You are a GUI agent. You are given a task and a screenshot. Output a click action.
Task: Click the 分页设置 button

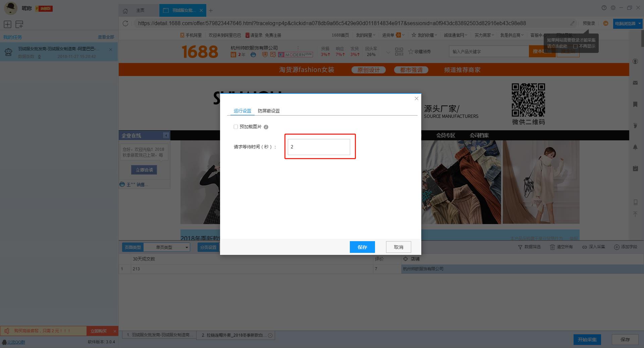pos(208,247)
